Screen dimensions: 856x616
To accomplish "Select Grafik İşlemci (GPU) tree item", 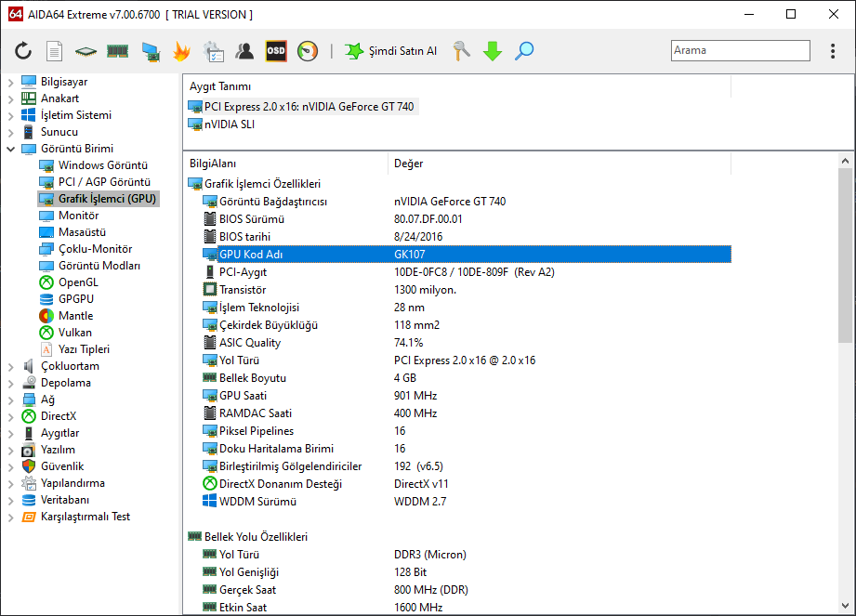I will [99, 199].
